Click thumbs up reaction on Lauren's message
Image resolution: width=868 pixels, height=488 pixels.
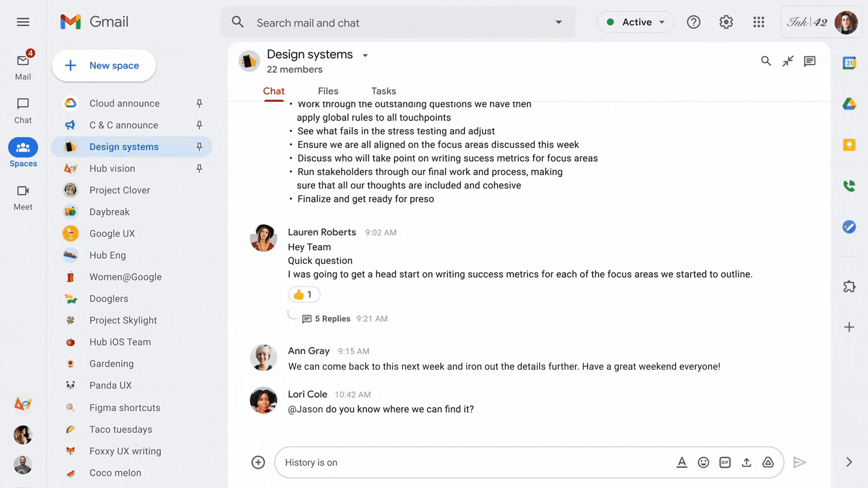pos(302,294)
